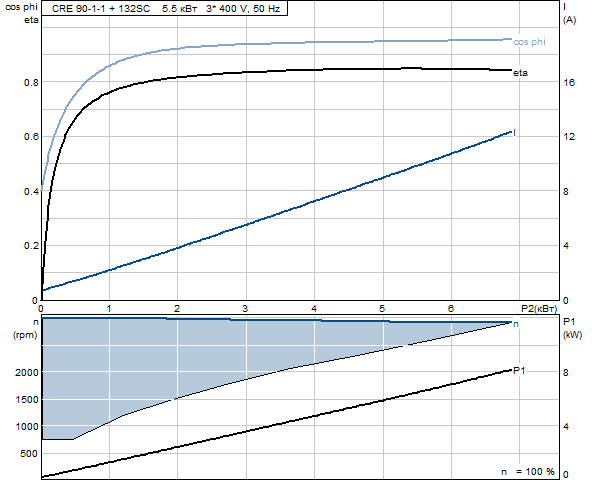Click the 0.8 tick on left axis
Viewport: 592px width, 480px height.
tap(31, 82)
